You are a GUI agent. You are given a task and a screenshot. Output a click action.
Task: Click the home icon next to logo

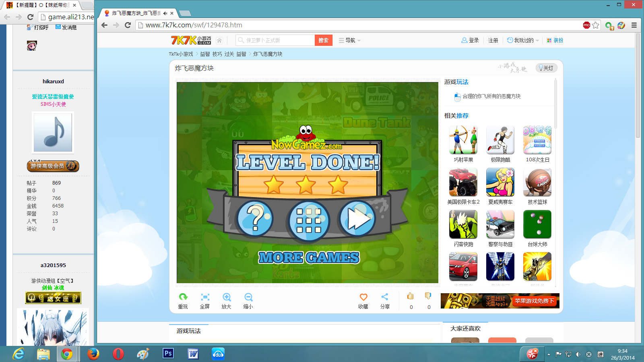click(x=219, y=40)
